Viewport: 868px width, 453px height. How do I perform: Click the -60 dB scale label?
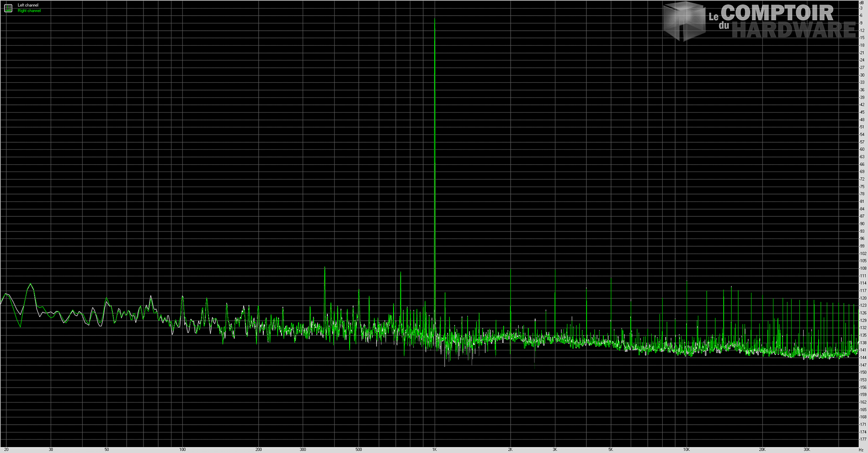862,150
